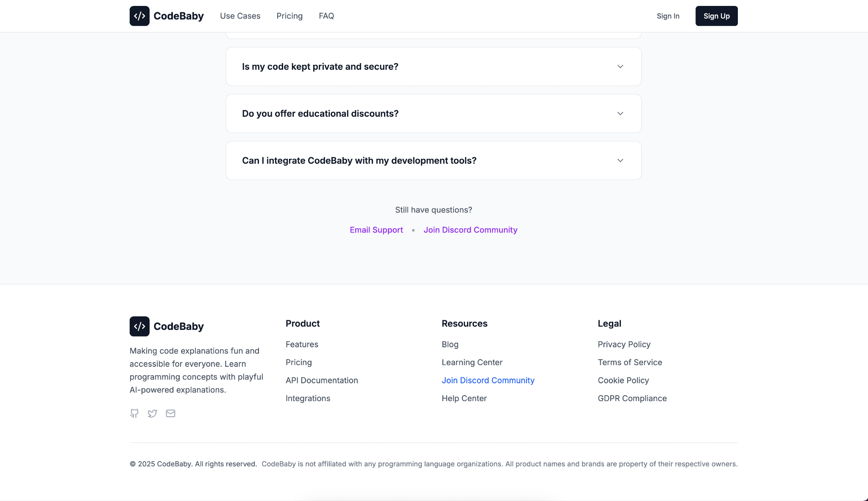Expand the educational discounts question chevron
Viewport: 868px width, 501px height.
pyautogui.click(x=620, y=113)
